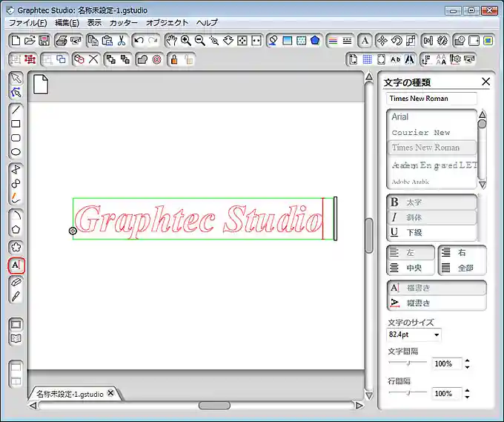The height and width of the screenshot is (422, 504).
Task: Click the orange padlock Lock icon
Action: coord(174,59)
